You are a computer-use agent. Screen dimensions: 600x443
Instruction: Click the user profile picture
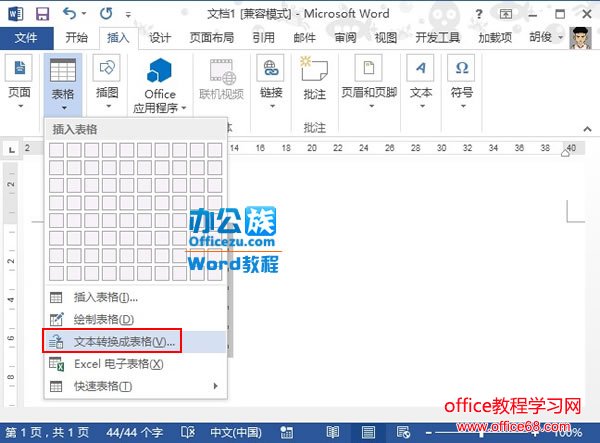point(580,37)
